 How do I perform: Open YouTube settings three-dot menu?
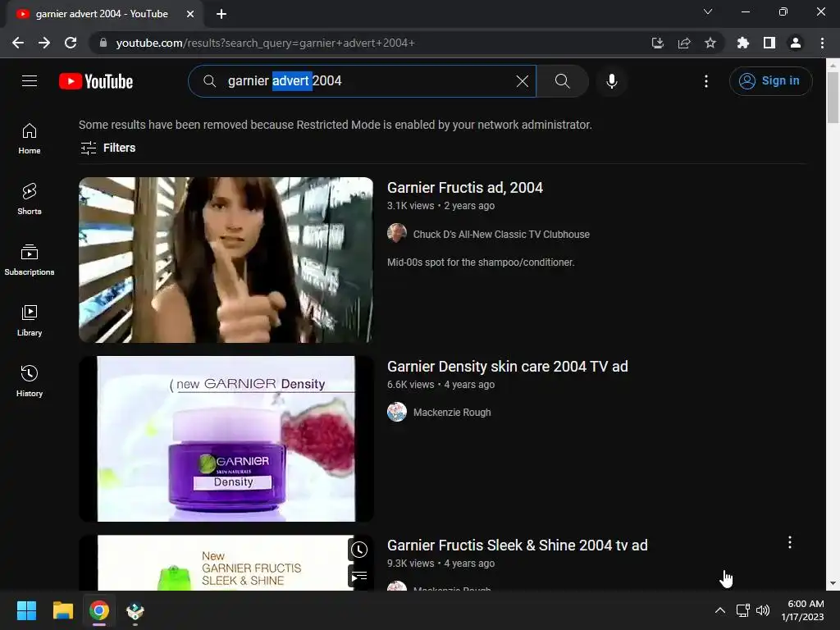706,81
